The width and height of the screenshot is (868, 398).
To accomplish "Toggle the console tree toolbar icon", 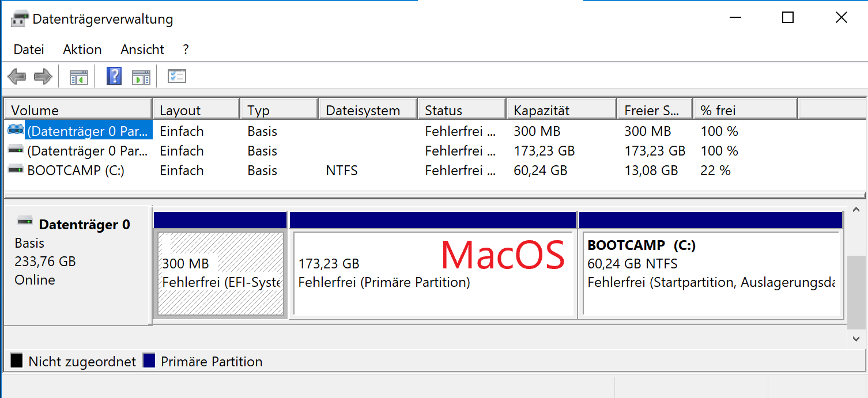I will point(78,77).
